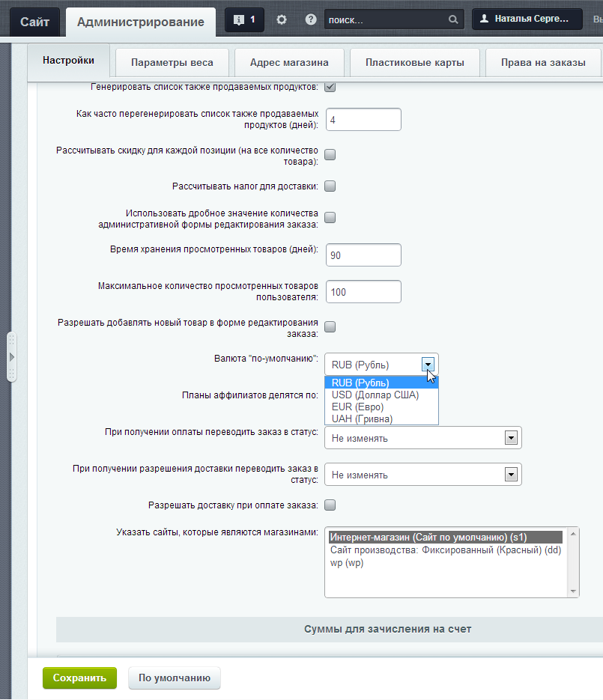Screen dimensions: 603x700
Task: Choose EUR (Евро) from currency list
Action: click(357, 407)
